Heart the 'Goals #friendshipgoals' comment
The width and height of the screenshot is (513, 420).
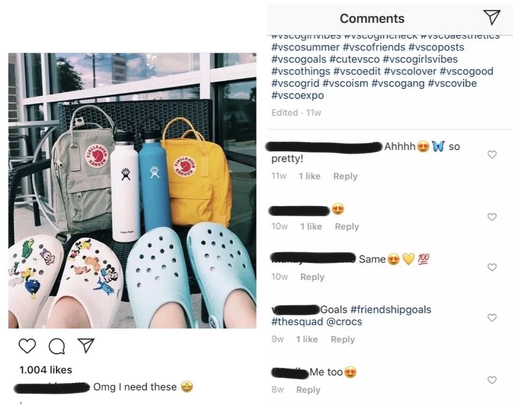[492, 318]
